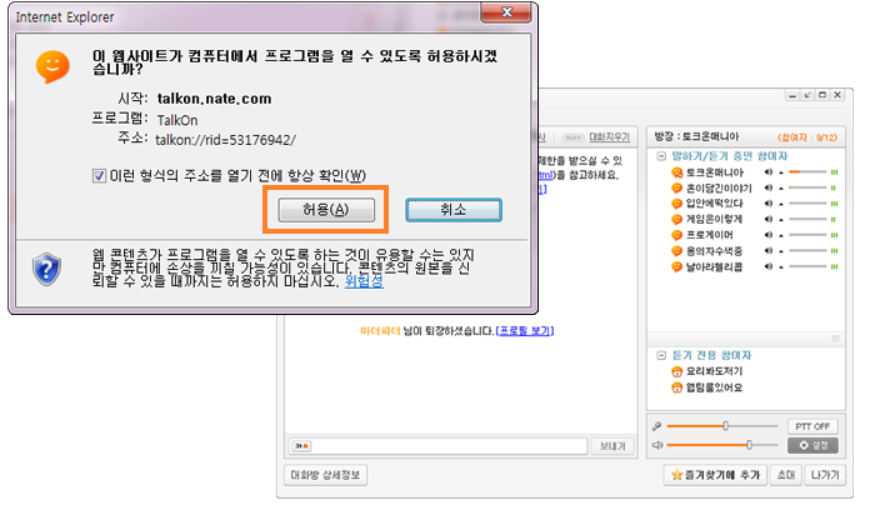
Task: Toggle the PTT OFF button
Action: (x=813, y=426)
